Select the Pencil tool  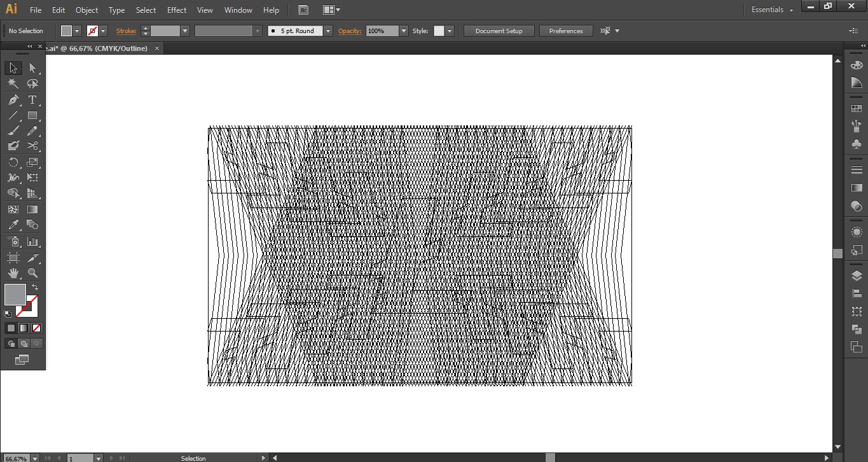tap(32, 131)
